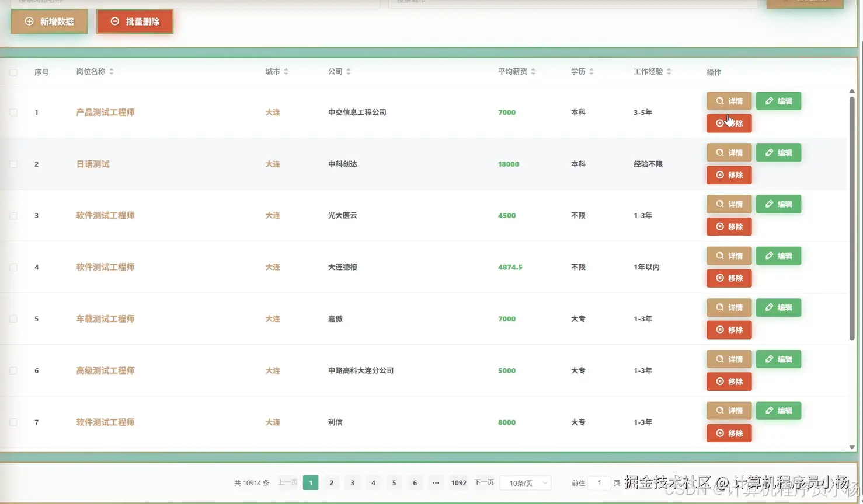Open 详情 for 中交信息工程公司 row
Screen dimensions: 863x504
pyautogui.click(x=729, y=101)
